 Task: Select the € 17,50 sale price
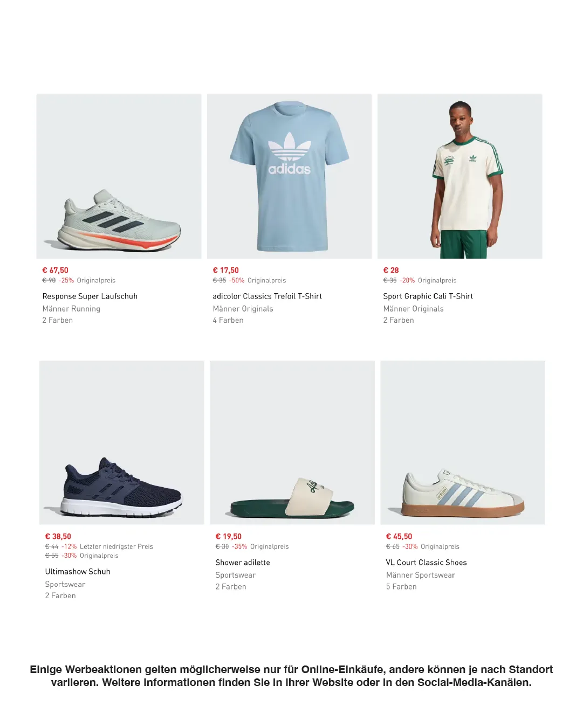(226, 271)
